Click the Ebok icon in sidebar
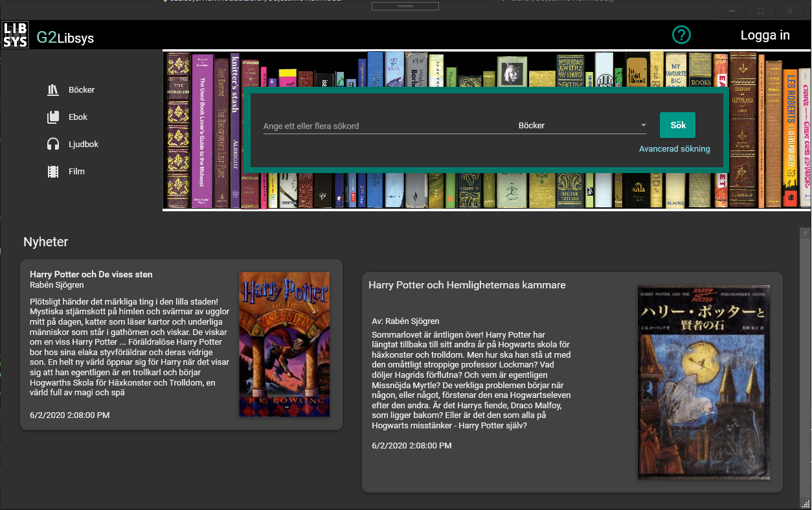The image size is (812, 510). click(53, 117)
